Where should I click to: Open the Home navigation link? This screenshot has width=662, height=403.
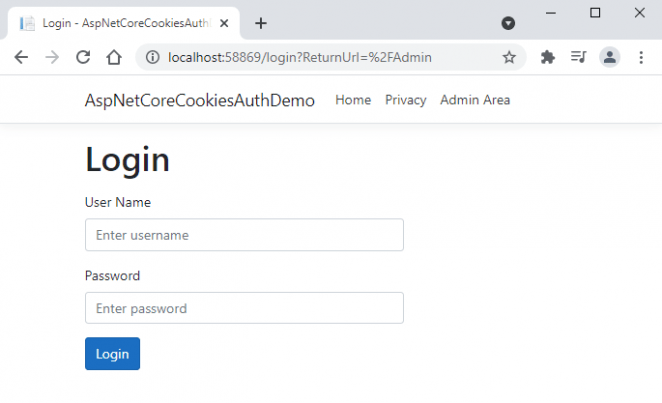point(353,100)
